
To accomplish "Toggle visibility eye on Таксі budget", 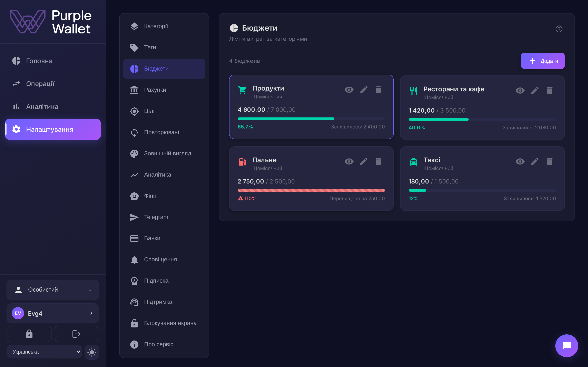I will [520, 161].
